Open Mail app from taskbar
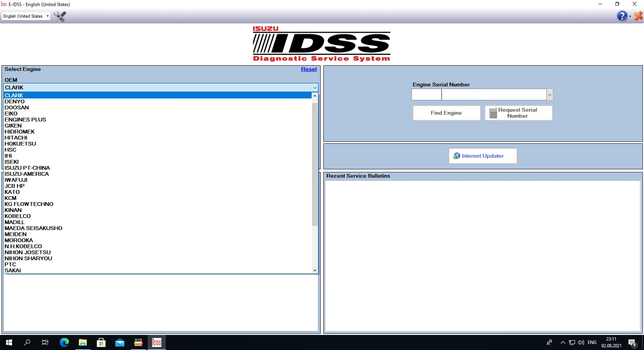Viewport: 644px width, 350px height. click(120, 342)
